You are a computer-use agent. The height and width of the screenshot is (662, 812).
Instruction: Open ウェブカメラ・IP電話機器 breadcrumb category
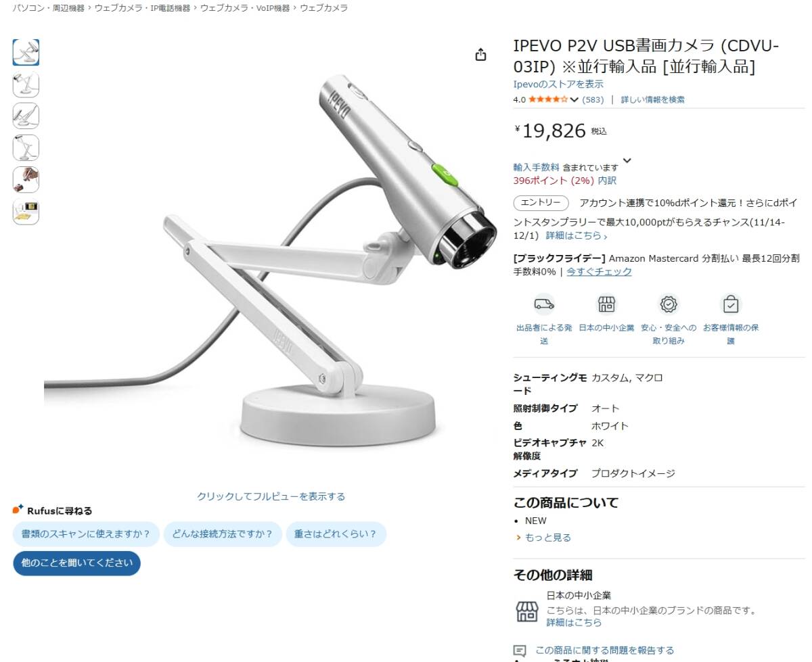(142, 8)
